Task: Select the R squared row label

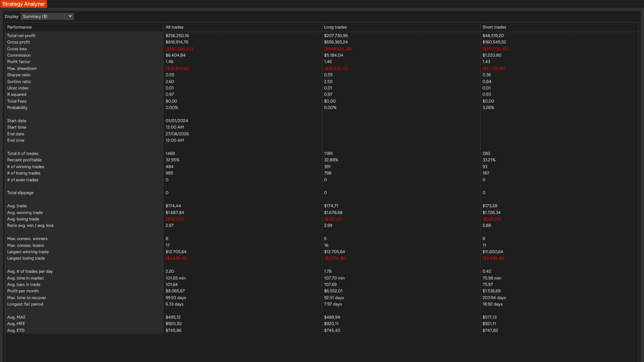Action: tap(16, 95)
